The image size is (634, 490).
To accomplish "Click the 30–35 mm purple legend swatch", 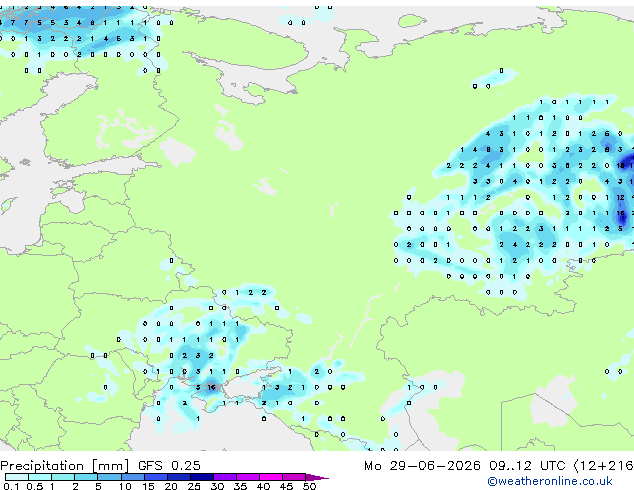I will 225,477.
